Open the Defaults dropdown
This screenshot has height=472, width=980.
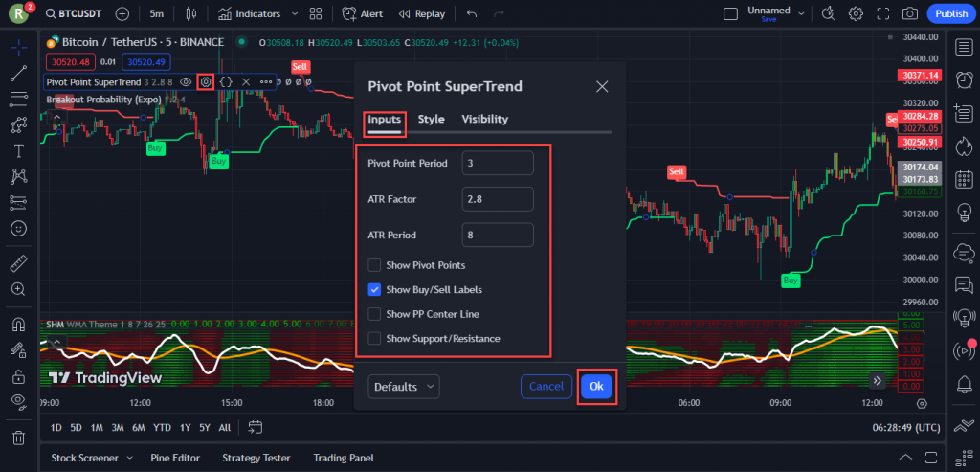tap(404, 387)
